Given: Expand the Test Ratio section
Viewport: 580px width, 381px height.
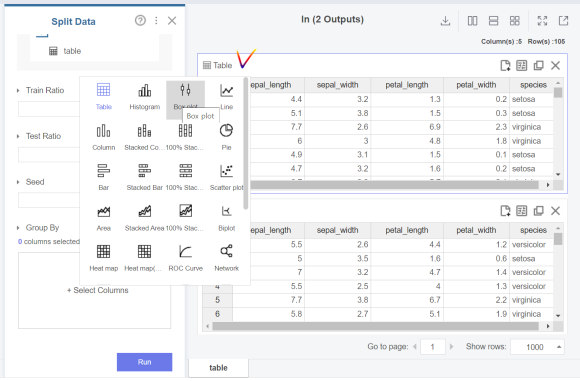Looking at the screenshot, I should click(18, 136).
